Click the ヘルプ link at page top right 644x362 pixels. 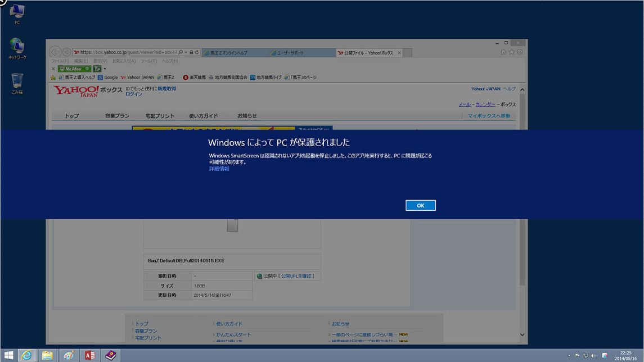coord(509,89)
